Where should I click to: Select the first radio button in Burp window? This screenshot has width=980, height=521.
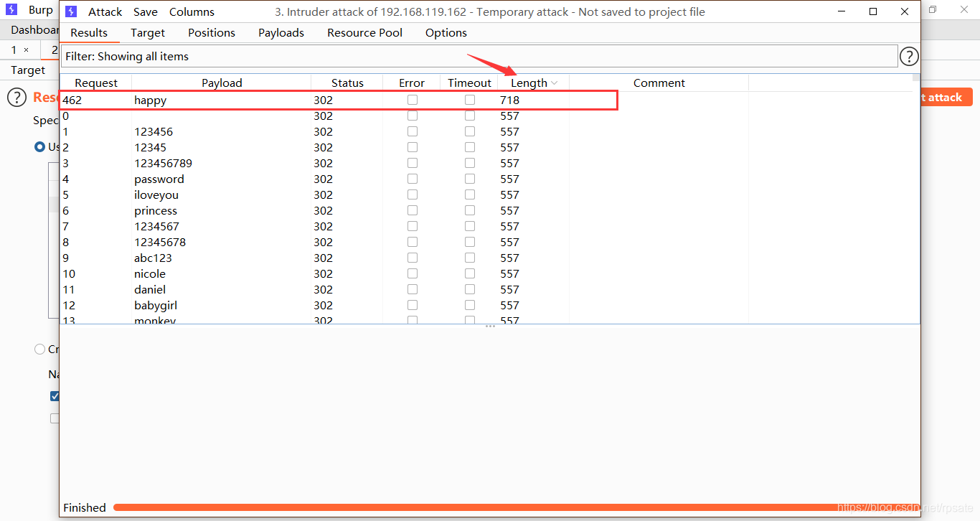40,146
